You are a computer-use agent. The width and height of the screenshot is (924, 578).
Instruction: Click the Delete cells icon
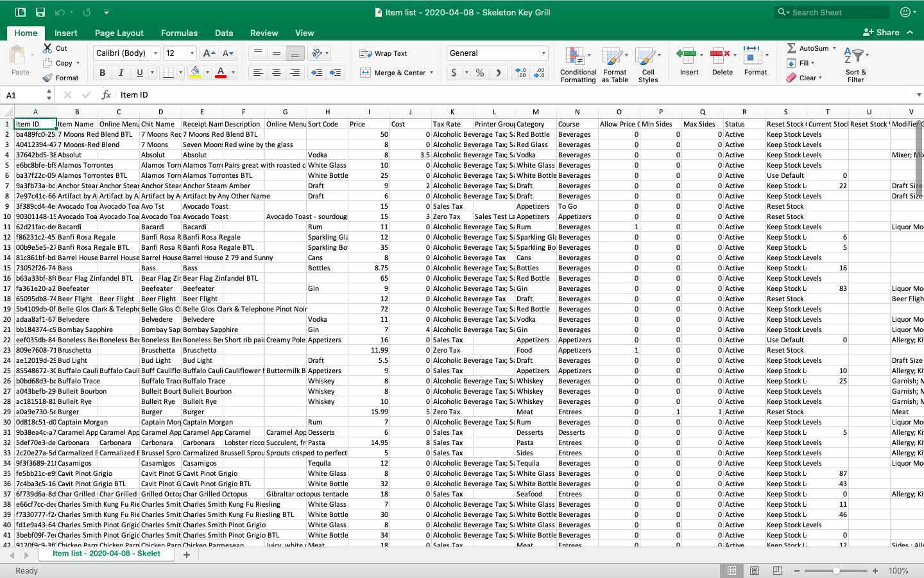point(719,56)
